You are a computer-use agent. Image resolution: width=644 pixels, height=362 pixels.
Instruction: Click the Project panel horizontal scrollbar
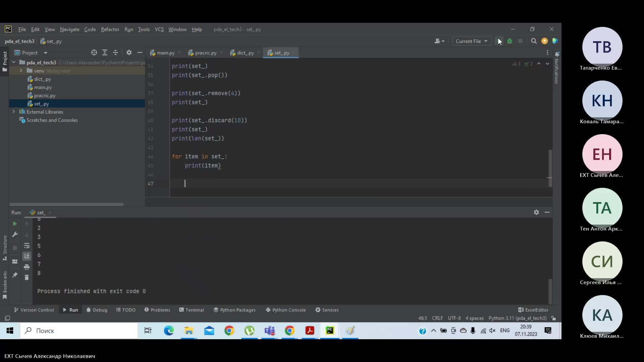click(x=66, y=204)
